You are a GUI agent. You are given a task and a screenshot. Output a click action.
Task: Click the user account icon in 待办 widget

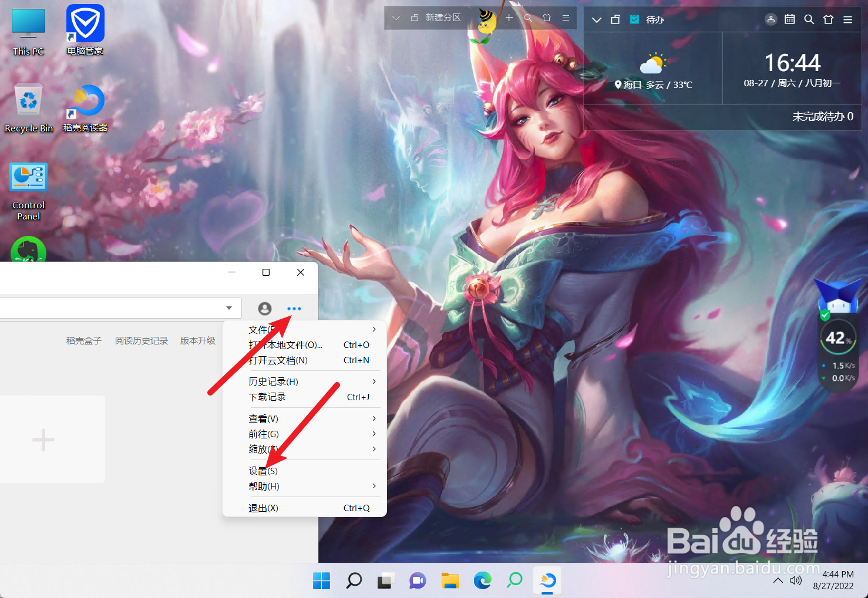(771, 19)
